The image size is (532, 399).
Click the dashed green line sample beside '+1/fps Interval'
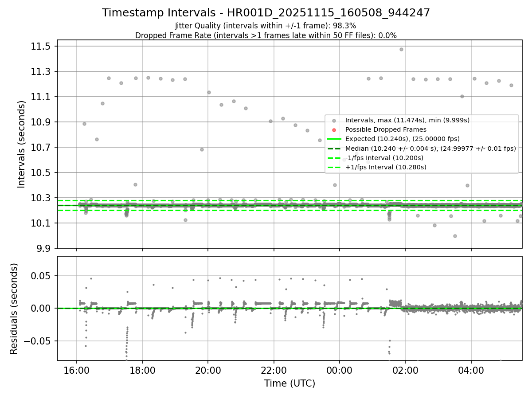pyautogui.click(x=334, y=167)
